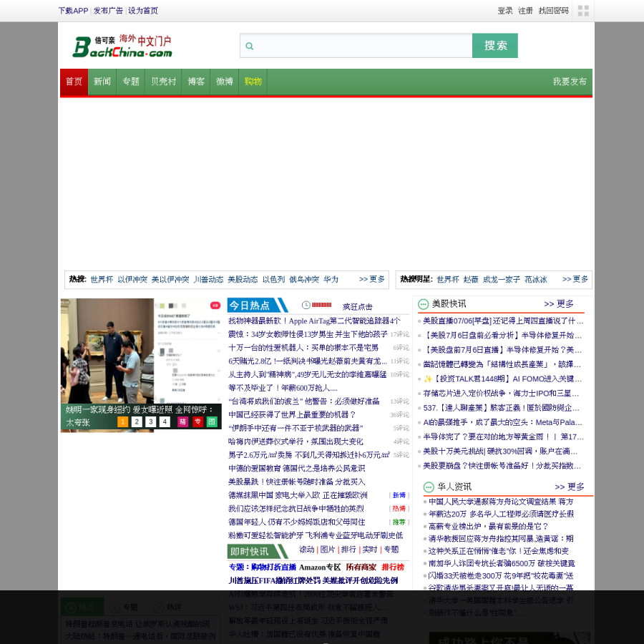Click the 下载APP link

coord(73,11)
